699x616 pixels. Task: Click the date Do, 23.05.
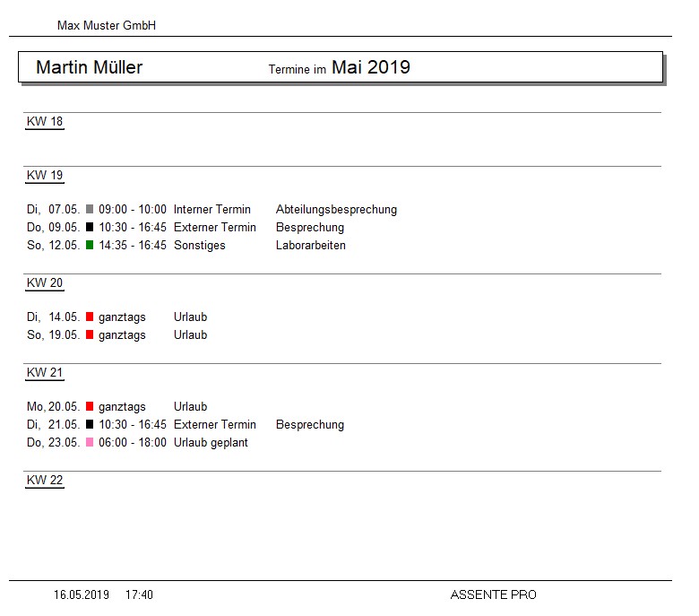coord(54,442)
